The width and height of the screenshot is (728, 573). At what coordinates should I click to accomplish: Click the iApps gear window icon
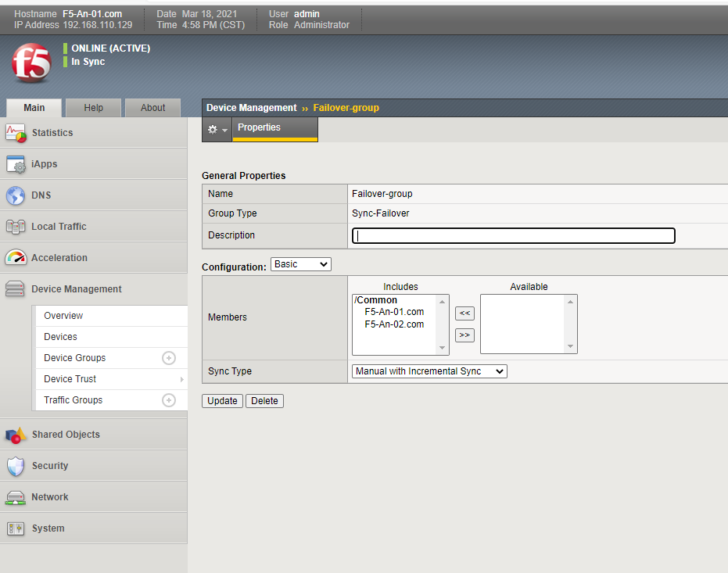click(16, 164)
